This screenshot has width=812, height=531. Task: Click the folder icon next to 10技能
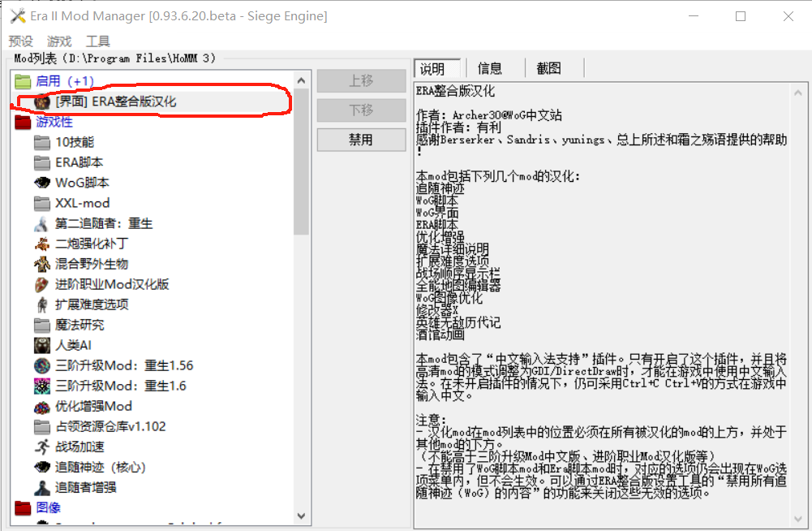pos(42,142)
